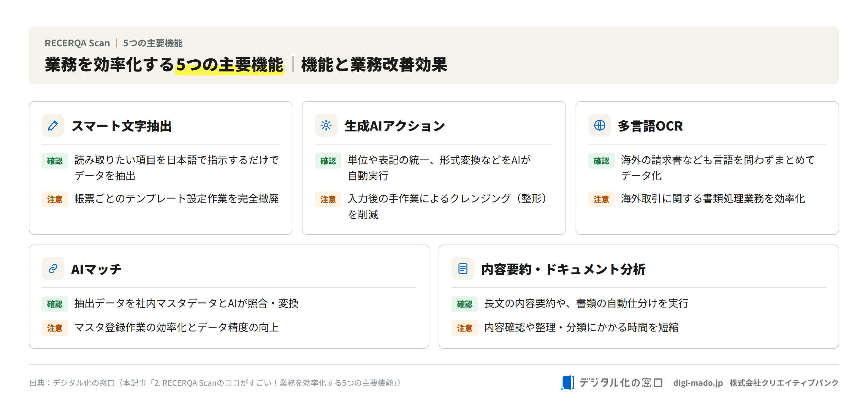Click the globe icon beside 多言語OCR
Viewport: 868px width, 419px height.
click(x=599, y=125)
